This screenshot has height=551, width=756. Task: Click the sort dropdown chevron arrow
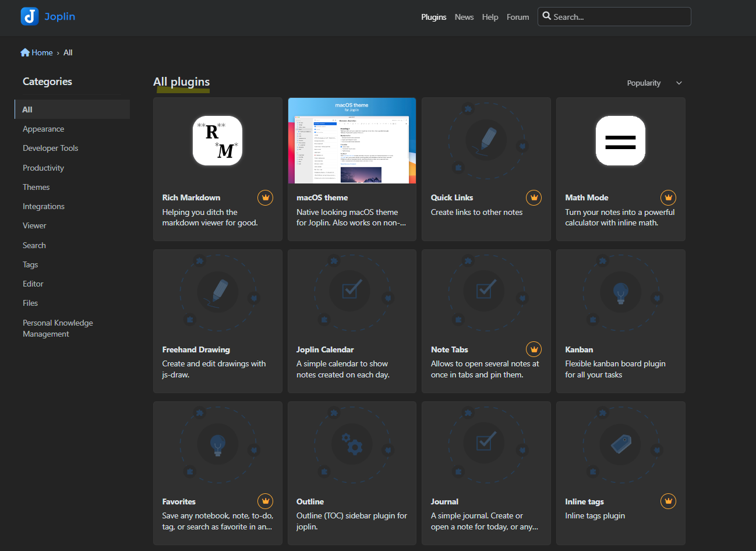(679, 83)
